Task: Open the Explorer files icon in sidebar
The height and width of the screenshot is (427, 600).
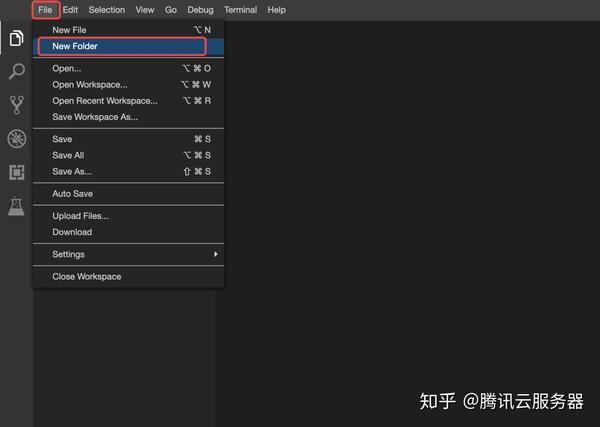Action: 16,38
